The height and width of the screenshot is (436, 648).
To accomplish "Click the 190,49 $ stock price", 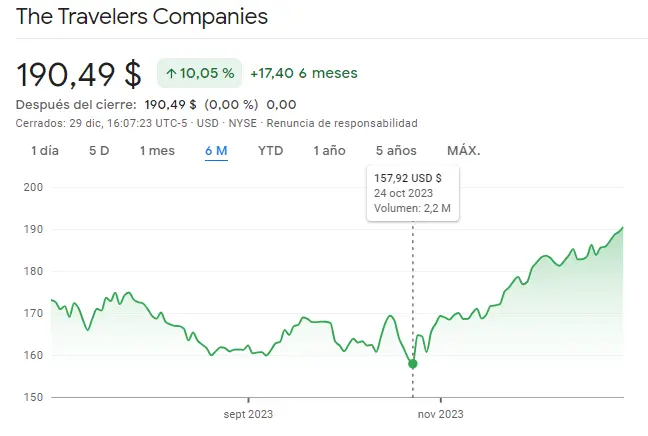I will pyautogui.click(x=79, y=73).
